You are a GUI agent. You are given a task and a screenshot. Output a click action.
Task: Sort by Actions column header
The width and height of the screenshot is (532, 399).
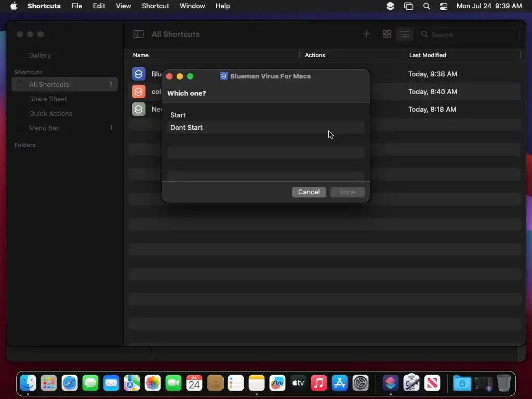tap(315, 55)
